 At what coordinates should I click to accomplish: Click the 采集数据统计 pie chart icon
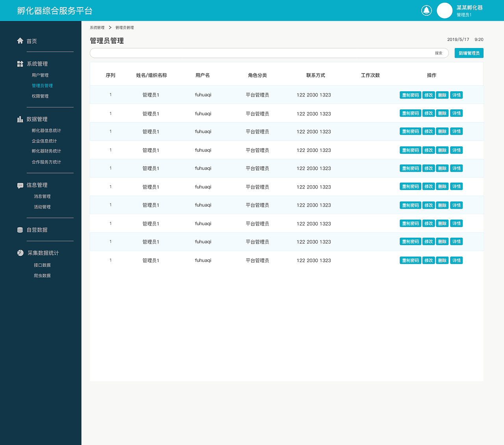[x=20, y=253]
